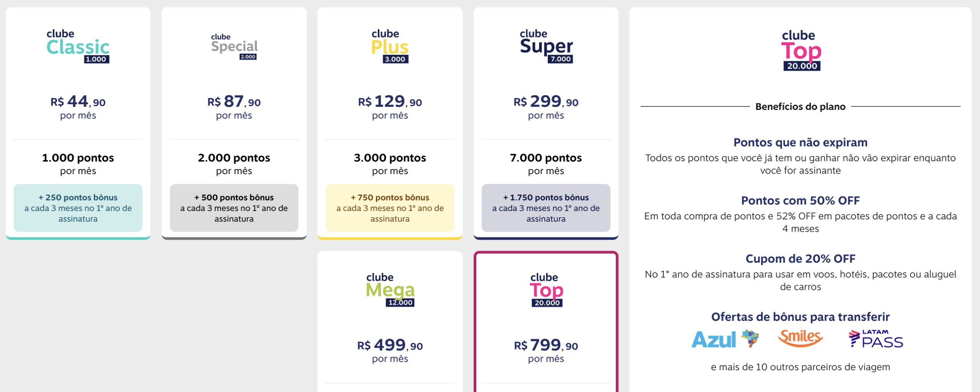Viewport: 980px width, 392px height.
Task: Click the Smiles partner logo
Action: (x=800, y=338)
